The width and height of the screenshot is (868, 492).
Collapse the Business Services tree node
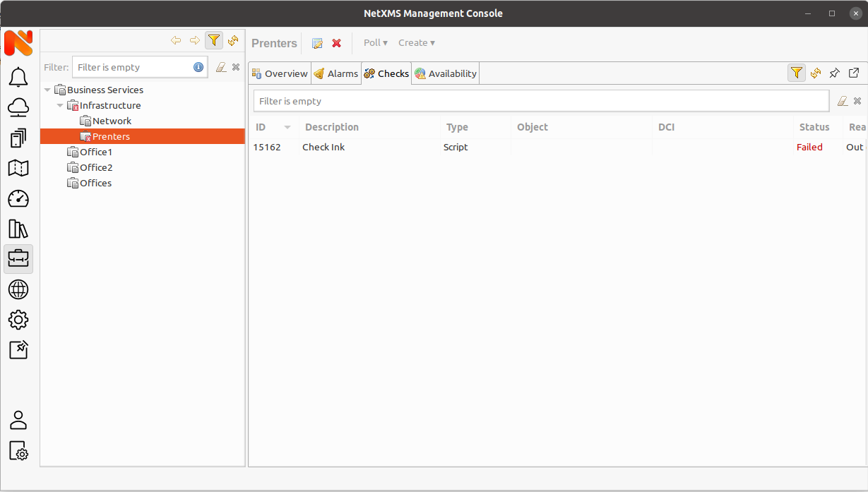[x=47, y=90]
